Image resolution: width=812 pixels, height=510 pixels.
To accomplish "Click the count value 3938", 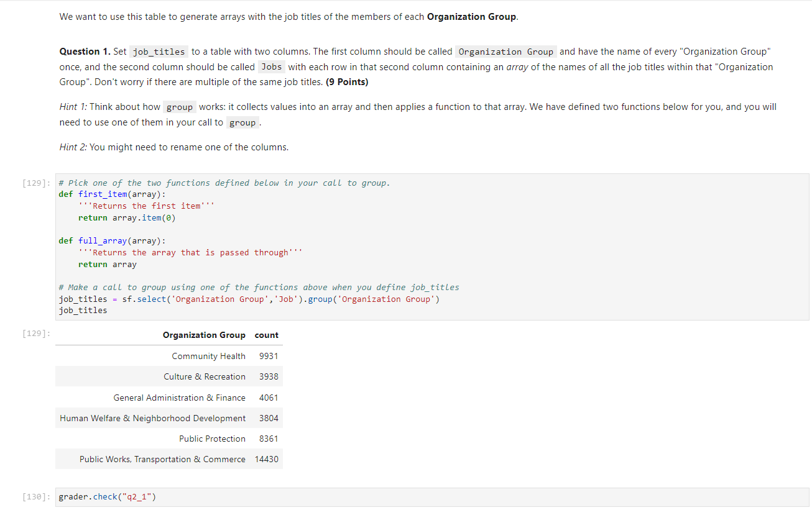I will pos(269,376).
